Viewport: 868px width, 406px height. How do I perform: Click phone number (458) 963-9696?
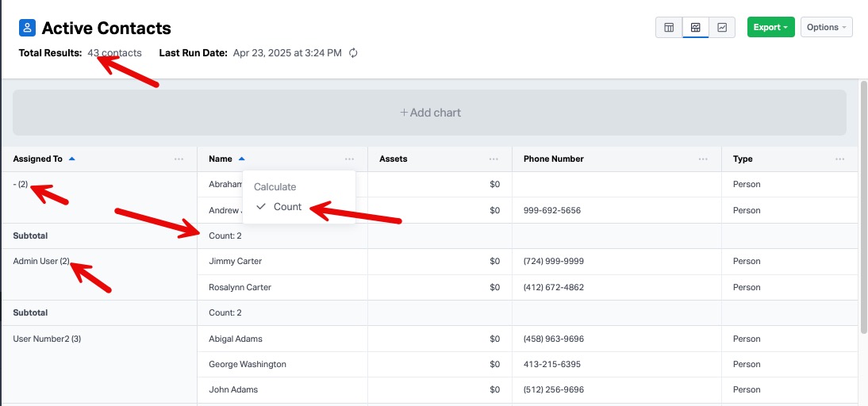(554, 339)
